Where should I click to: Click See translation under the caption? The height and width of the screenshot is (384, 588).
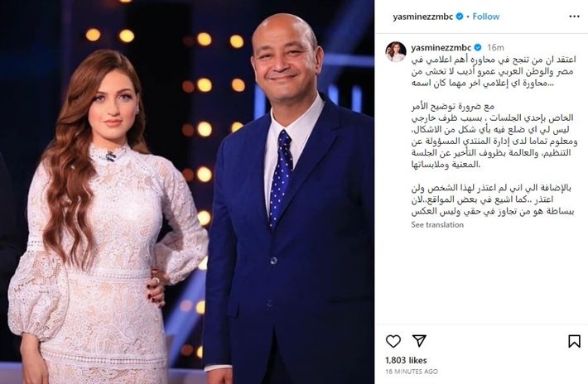[x=437, y=225]
